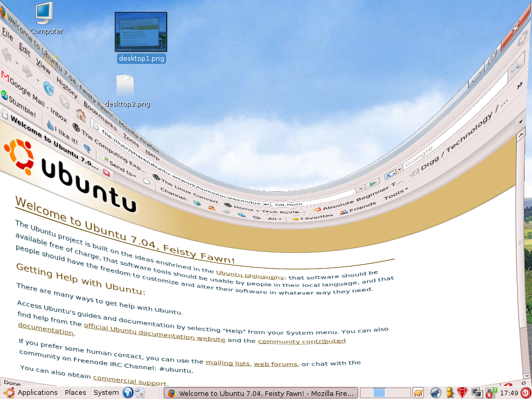Open the All channel dropdown

point(275,219)
